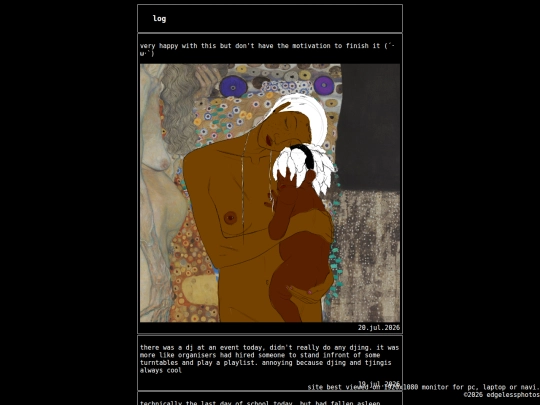Click the 20.jul.2026 post date
Screen dimensions: 540x405
click(x=379, y=328)
